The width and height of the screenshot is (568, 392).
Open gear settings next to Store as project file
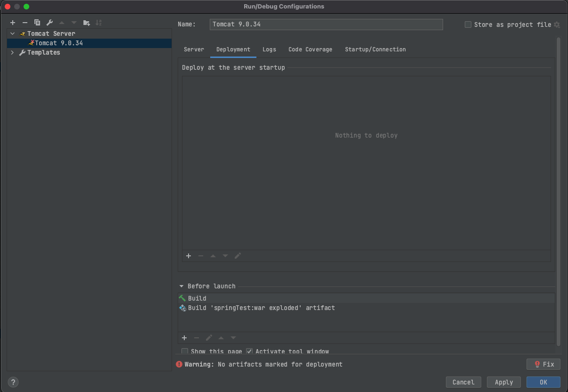point(557,24)
